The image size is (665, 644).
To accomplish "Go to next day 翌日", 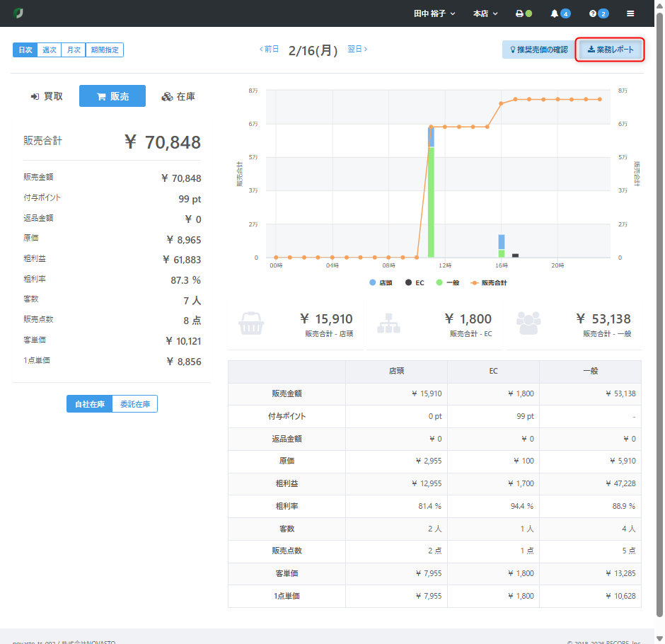I will coord(357,50).
